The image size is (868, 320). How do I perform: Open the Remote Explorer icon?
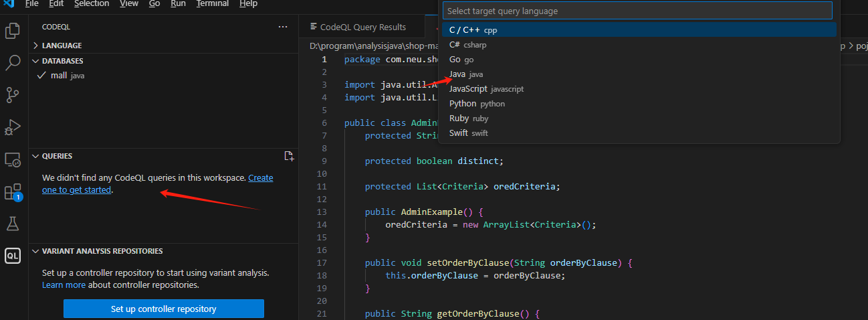point(13,159)
